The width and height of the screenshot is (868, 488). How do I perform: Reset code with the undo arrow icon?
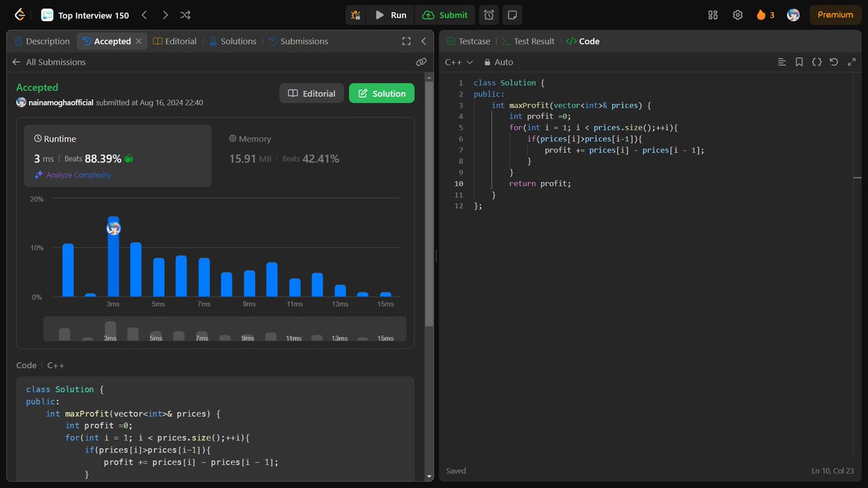click(x=834, y=62)
